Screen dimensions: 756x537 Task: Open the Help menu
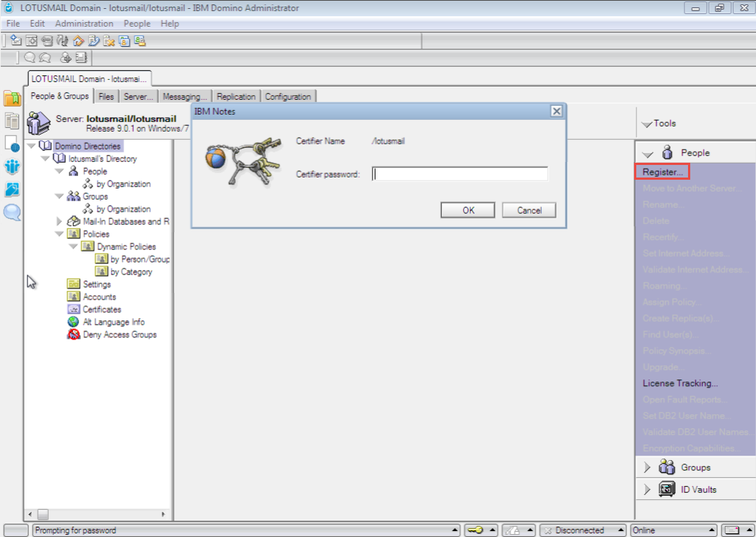(170, 24)
